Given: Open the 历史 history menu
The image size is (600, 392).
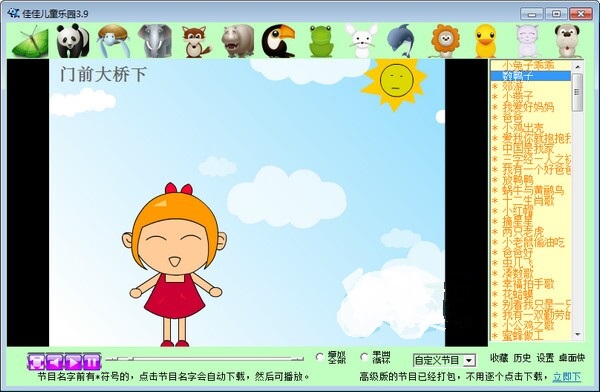Looking at the screenshot, I should click(522, 358).
